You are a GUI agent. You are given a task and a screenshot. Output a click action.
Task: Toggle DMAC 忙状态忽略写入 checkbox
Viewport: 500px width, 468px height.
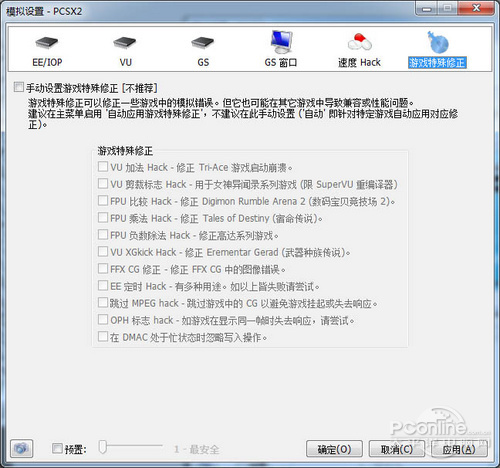coord(103,336)
